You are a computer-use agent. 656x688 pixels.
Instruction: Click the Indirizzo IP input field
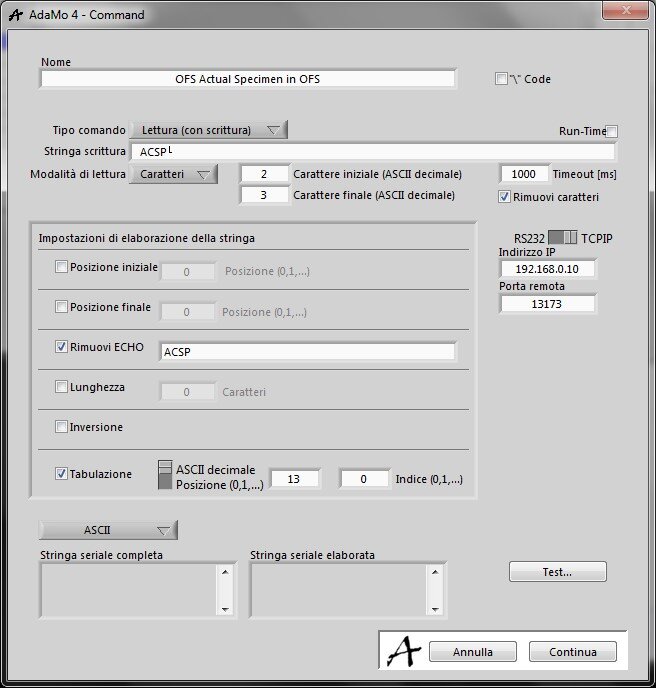[x=547, y=269]
